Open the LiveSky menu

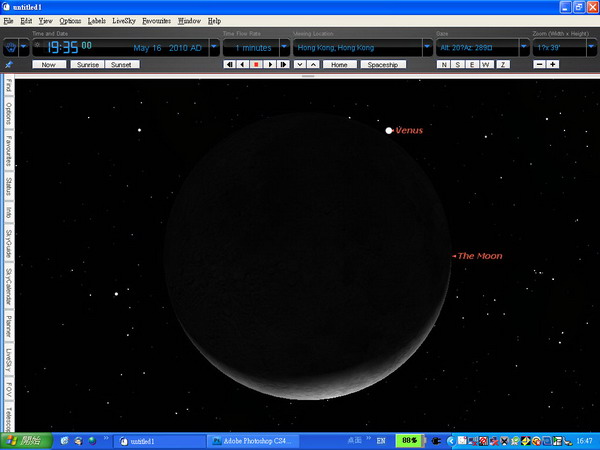(x=124, y=20)
